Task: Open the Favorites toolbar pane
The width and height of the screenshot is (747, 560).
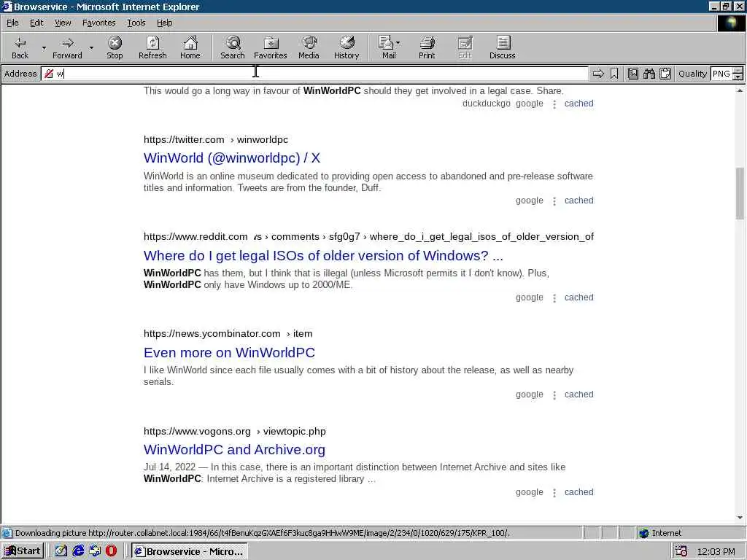Action: (x=271, y=47)
